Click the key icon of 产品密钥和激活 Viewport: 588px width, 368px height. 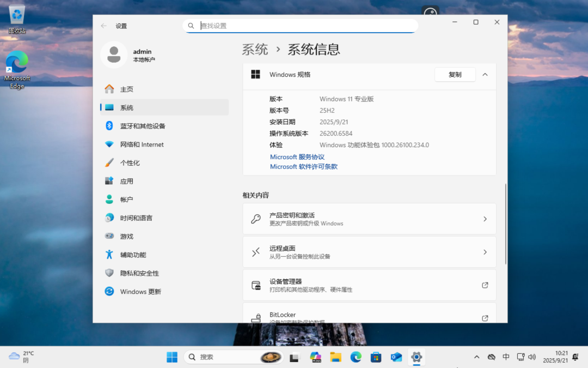pyautogui.click(x=256, y=219)
